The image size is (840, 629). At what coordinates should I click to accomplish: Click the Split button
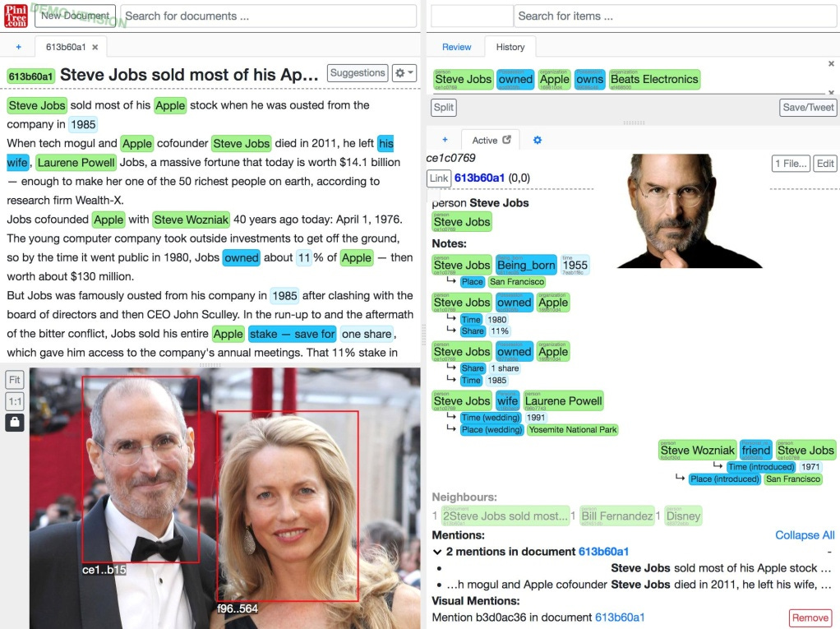point(444,107)
